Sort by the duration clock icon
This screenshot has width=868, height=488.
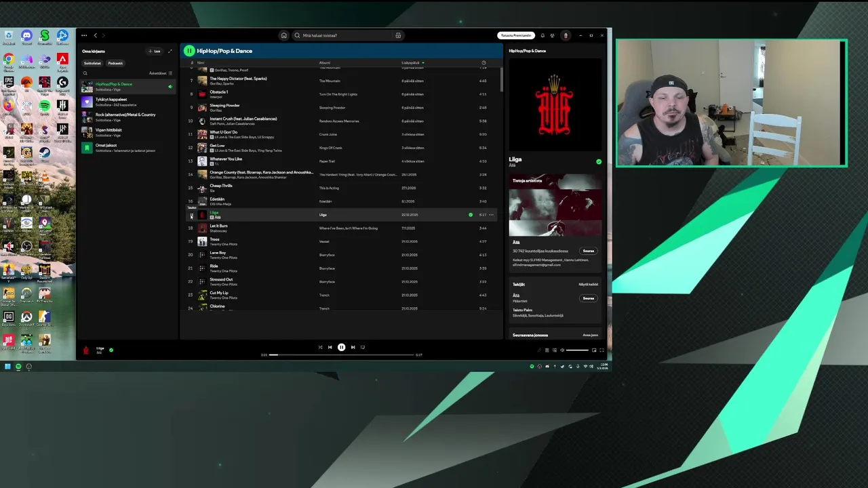484,63
